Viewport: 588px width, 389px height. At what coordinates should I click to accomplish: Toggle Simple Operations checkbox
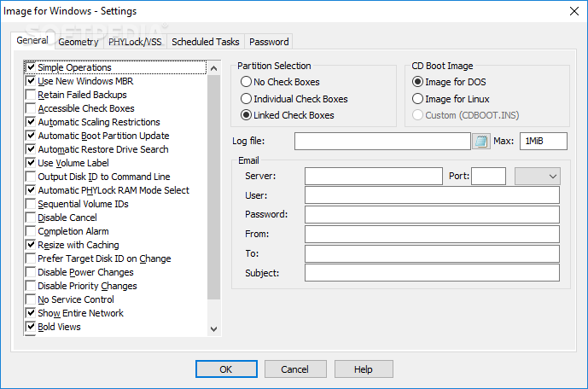click(x=31, y=67)
